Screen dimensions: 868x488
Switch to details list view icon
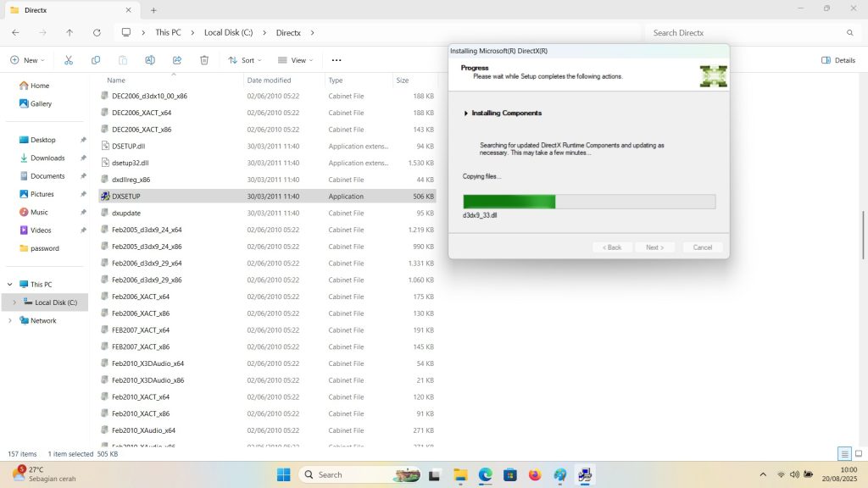[x=844, y=454]
